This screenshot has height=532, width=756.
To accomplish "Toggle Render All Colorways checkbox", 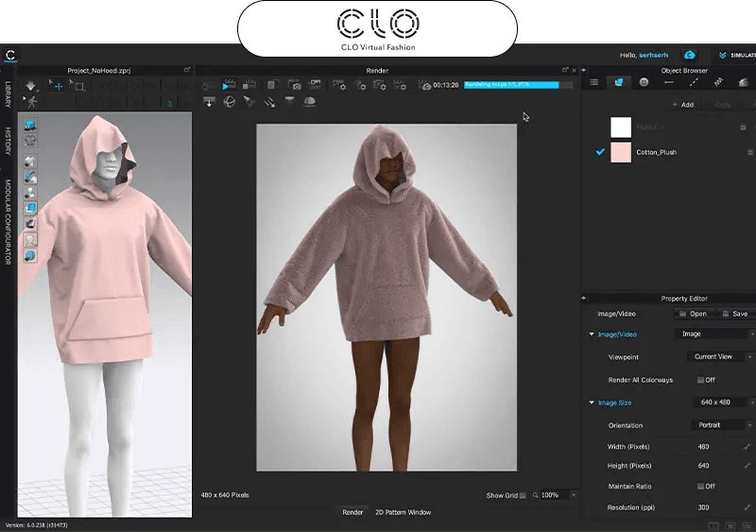I will tap(700, 380).
